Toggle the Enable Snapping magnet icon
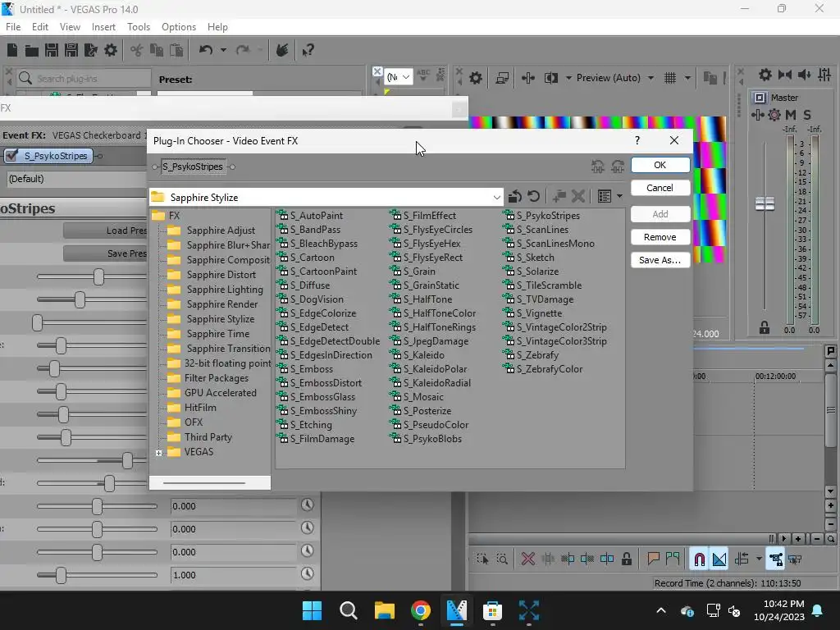This screenshot has width=840, height=630. (x=699, y=559)
